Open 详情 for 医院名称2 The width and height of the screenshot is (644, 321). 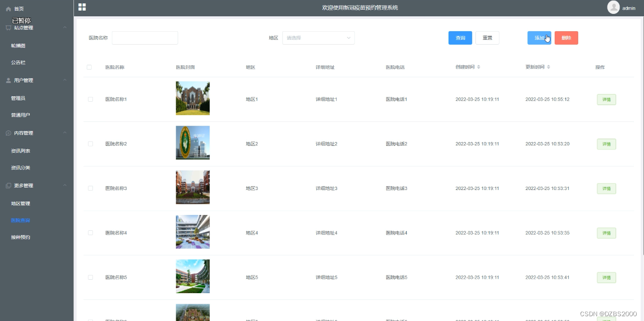pos(607,144)
